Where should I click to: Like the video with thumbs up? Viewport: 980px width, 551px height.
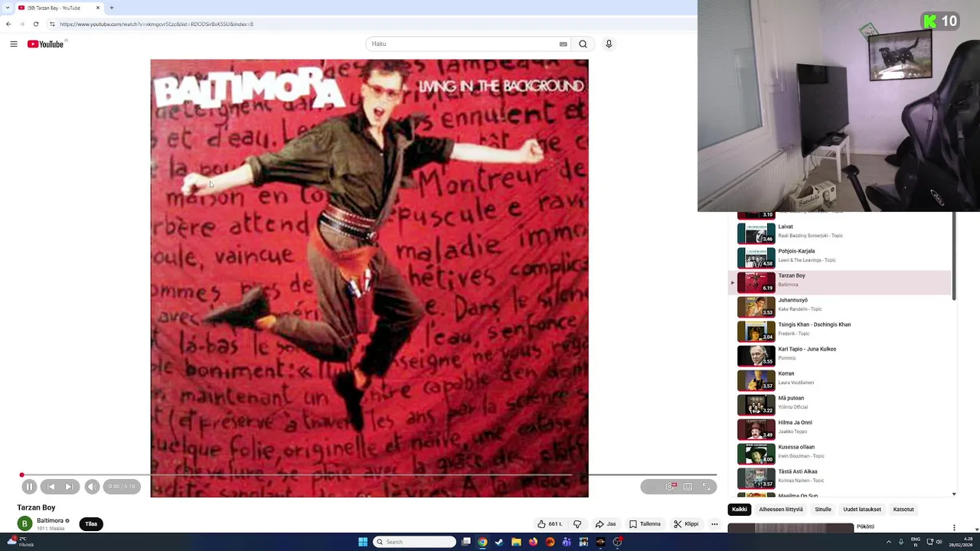coord(550,524)
